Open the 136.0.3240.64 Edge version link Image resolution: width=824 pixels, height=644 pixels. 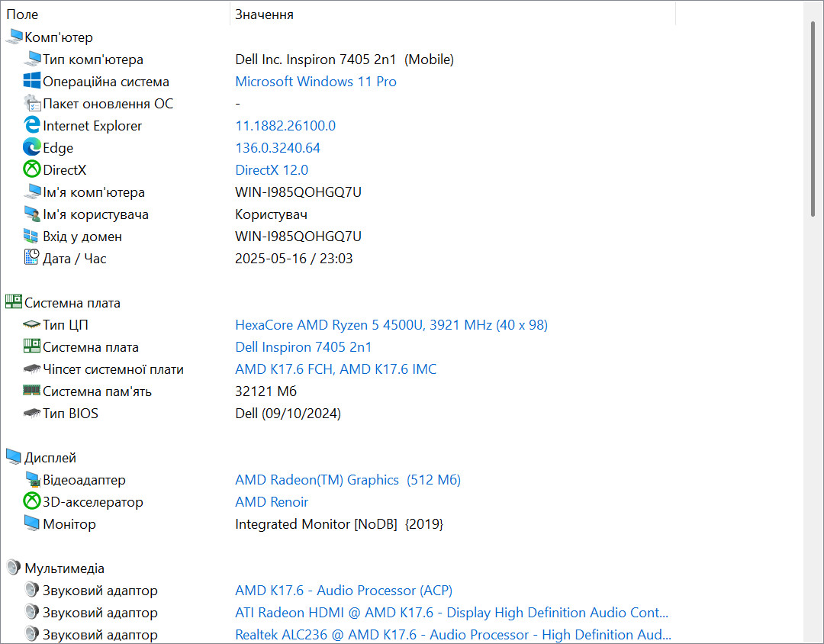click(278, 148)
